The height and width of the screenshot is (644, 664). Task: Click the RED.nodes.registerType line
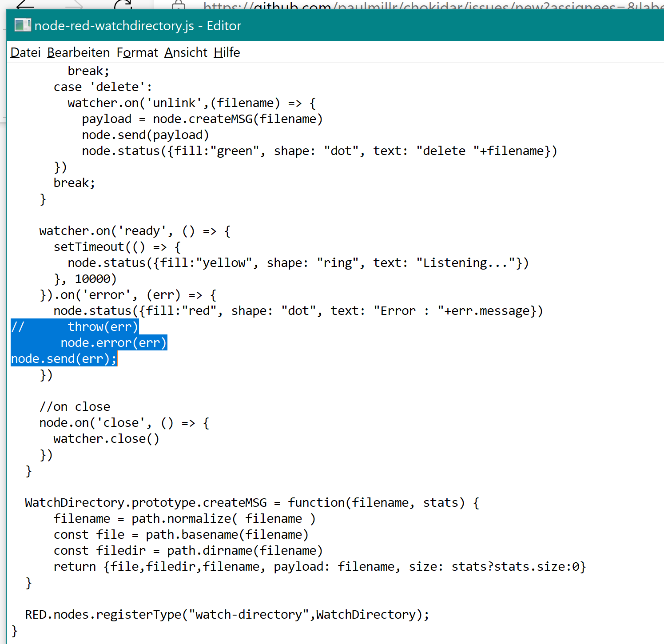[x=227, y=614]
